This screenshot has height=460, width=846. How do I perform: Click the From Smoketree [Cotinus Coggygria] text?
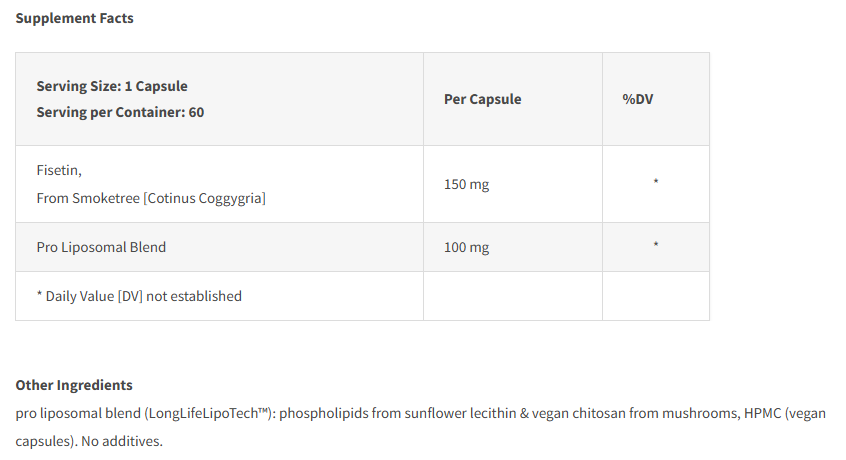pos(151,198)
